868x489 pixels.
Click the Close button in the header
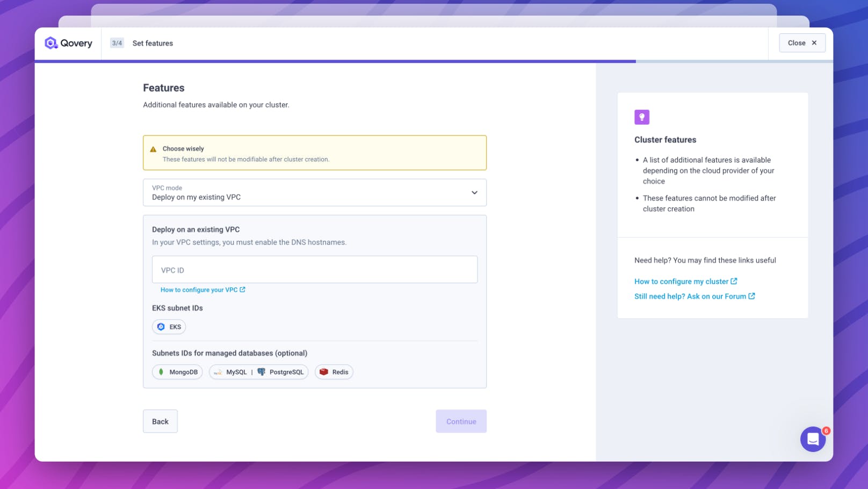pos(802,43)
